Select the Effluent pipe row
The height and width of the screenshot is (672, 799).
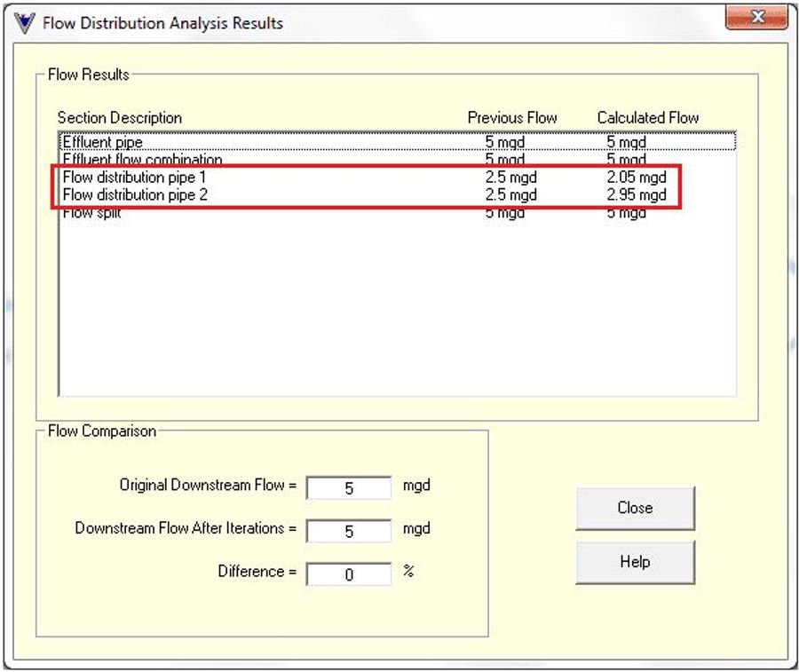[102, 142]
